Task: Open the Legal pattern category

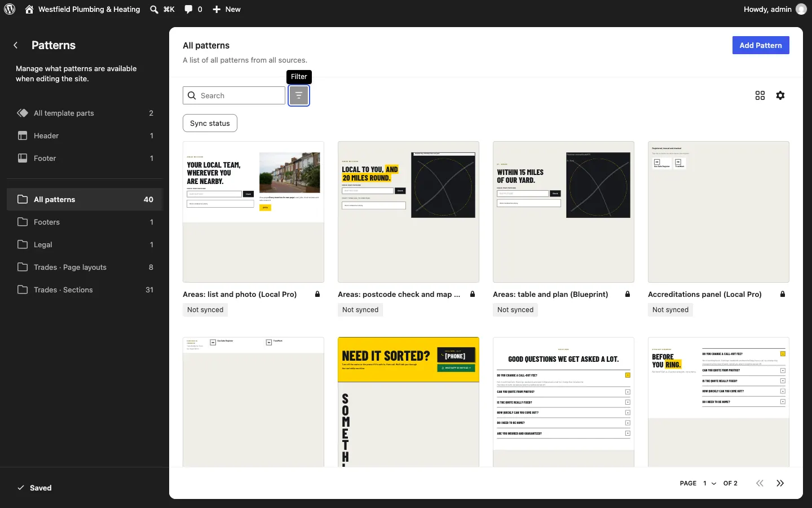Action: coord(85,244)
